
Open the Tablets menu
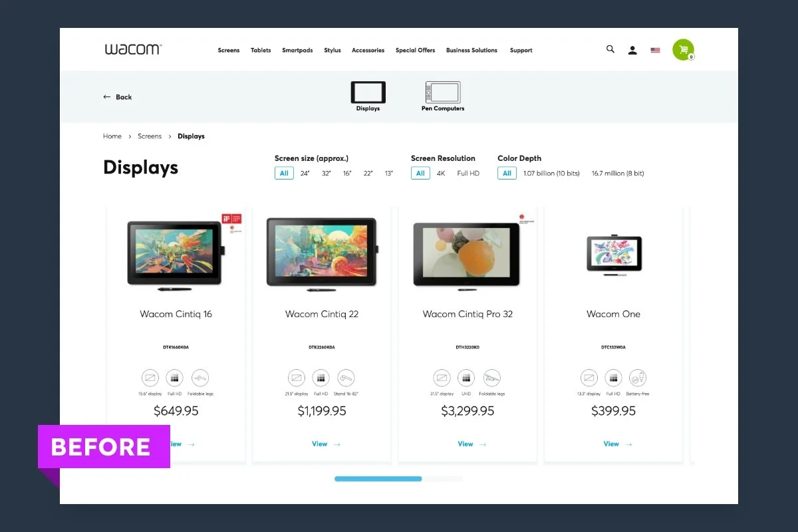pyautogui.click(x=261, y=51)
